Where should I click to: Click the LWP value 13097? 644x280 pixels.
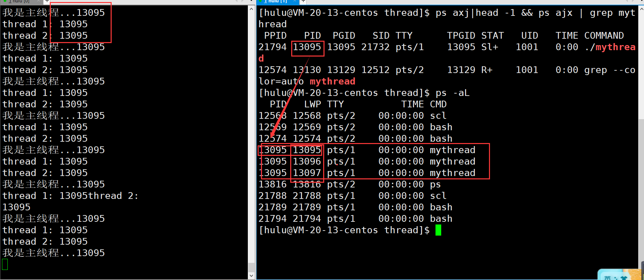click(307, 173)
